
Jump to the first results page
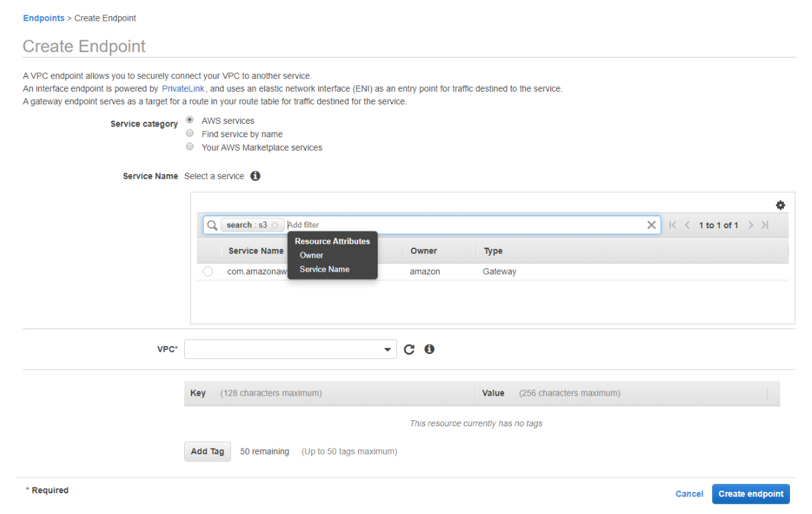tap(673, 225)
